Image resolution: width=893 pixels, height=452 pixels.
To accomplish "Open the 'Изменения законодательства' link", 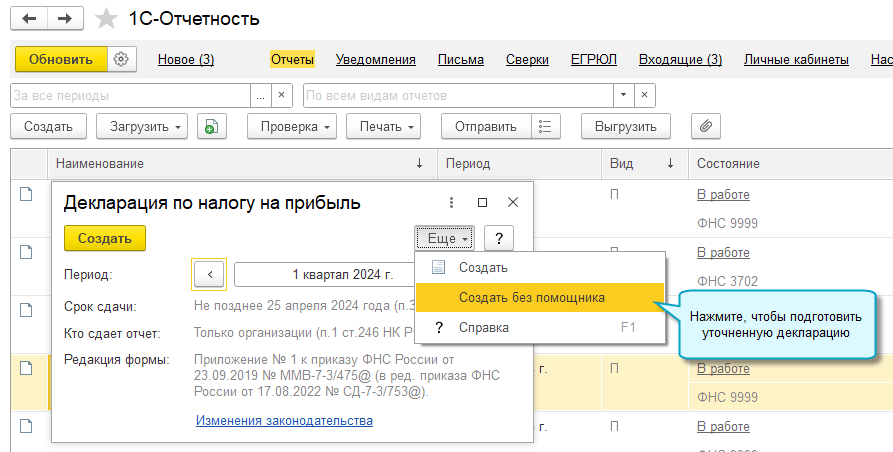I will (284, 421).
